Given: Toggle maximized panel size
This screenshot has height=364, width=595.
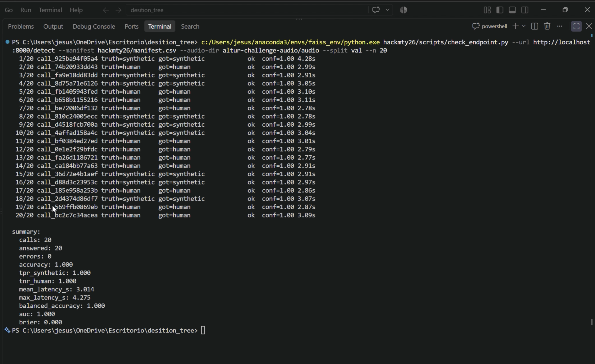Looking at the screenshot, I should pyautogui.click(x=576, y=26).
